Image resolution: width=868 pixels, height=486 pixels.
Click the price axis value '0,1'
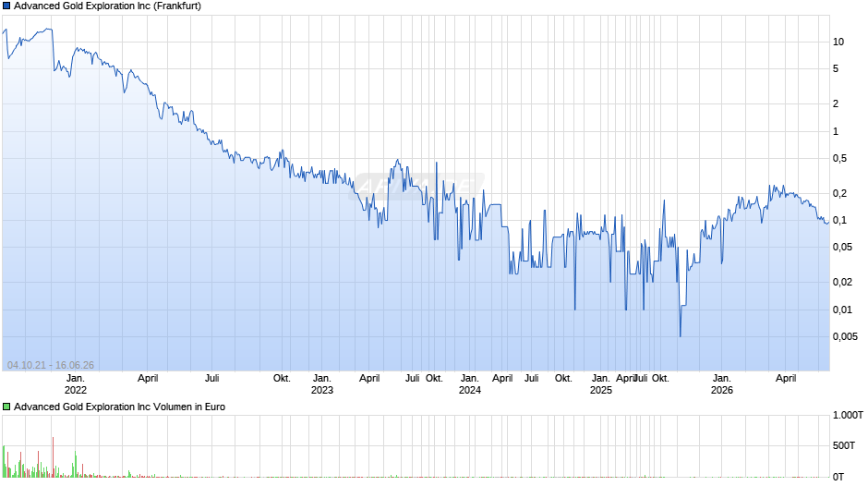839,220
